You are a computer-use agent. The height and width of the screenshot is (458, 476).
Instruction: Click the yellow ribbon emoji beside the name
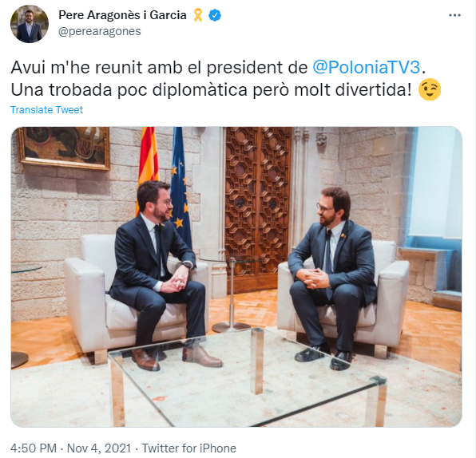click(198, 15)
